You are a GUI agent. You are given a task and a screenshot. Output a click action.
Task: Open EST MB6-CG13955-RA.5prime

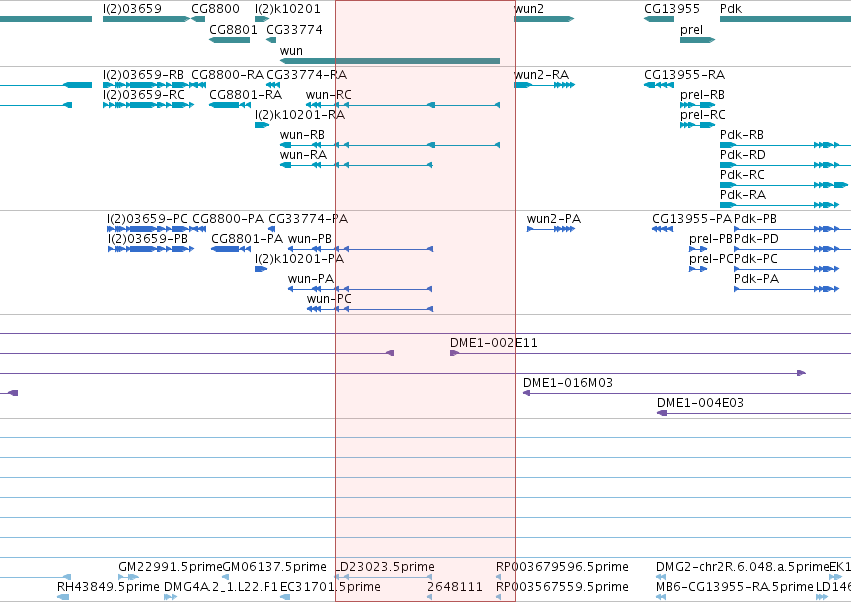tap(735, 587)
